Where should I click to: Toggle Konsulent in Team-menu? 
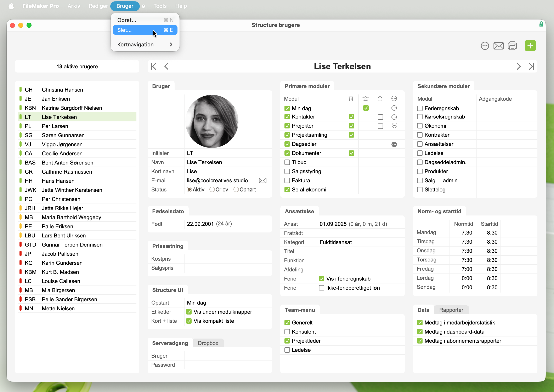(x=287, y=332)
